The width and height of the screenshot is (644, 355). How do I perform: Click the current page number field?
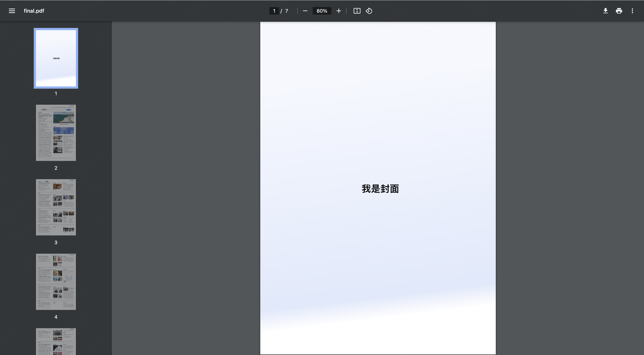[274, 11]
